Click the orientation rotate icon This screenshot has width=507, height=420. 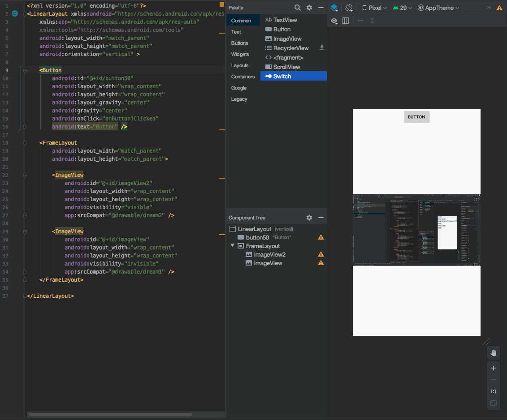349,8
